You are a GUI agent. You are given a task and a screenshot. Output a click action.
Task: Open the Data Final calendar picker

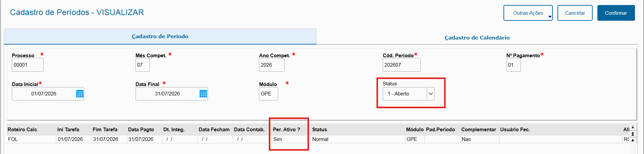coord(203,94)
